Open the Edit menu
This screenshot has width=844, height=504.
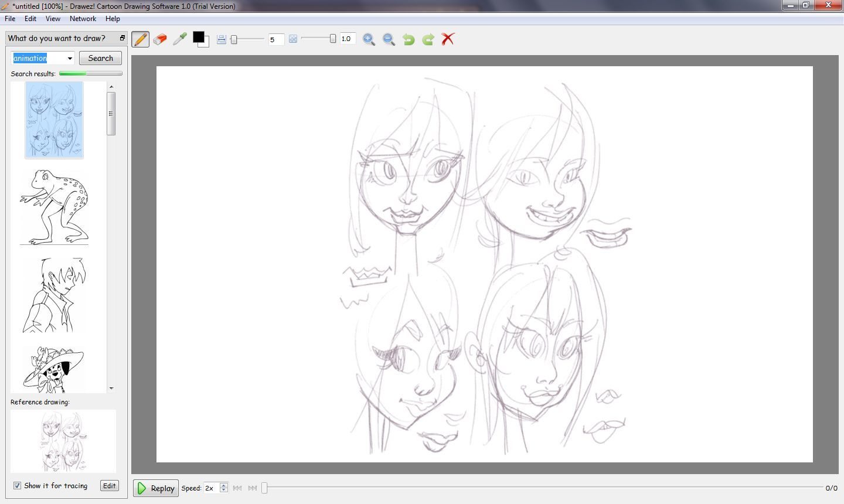(x=30, y=19)
